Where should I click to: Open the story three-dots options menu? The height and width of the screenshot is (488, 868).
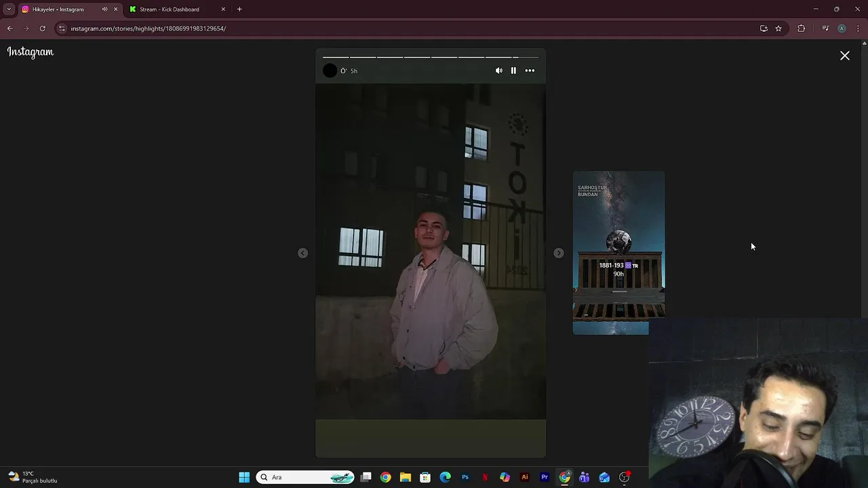(530, 70)
